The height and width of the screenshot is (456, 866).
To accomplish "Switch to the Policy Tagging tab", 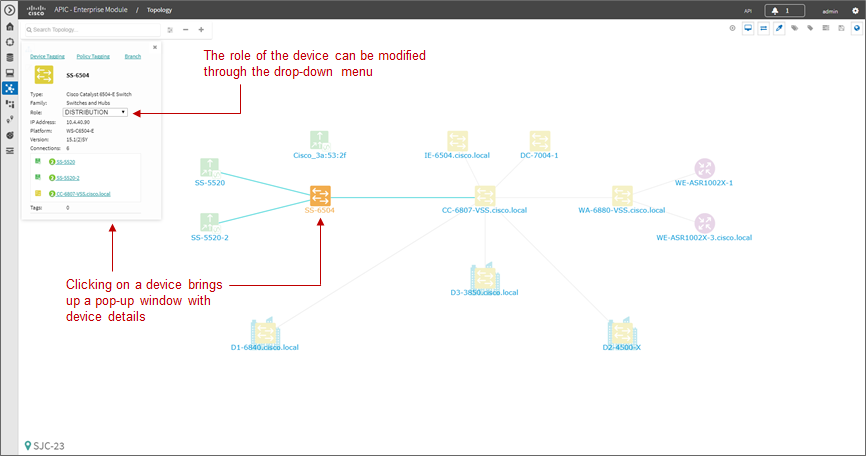I will (x=93, y=56).
